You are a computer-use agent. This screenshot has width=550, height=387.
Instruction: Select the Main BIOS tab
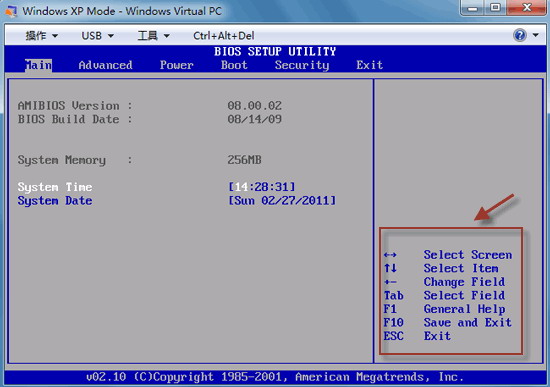[x=38, y=65]
